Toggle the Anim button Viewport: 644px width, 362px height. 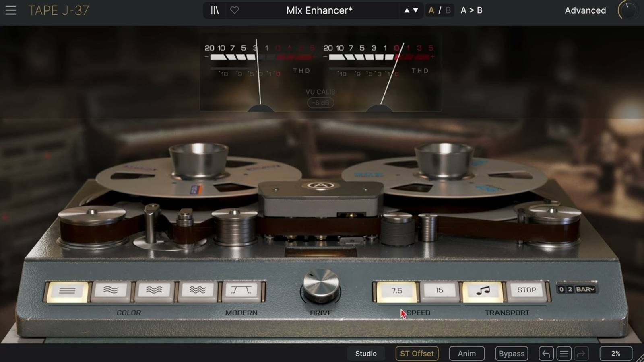(467, 354)
